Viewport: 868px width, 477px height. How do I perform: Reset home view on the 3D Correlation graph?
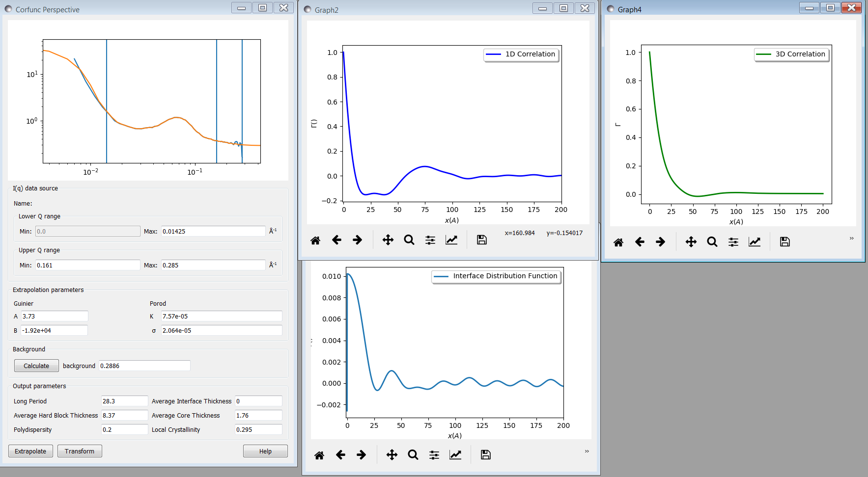coord(618,241)
